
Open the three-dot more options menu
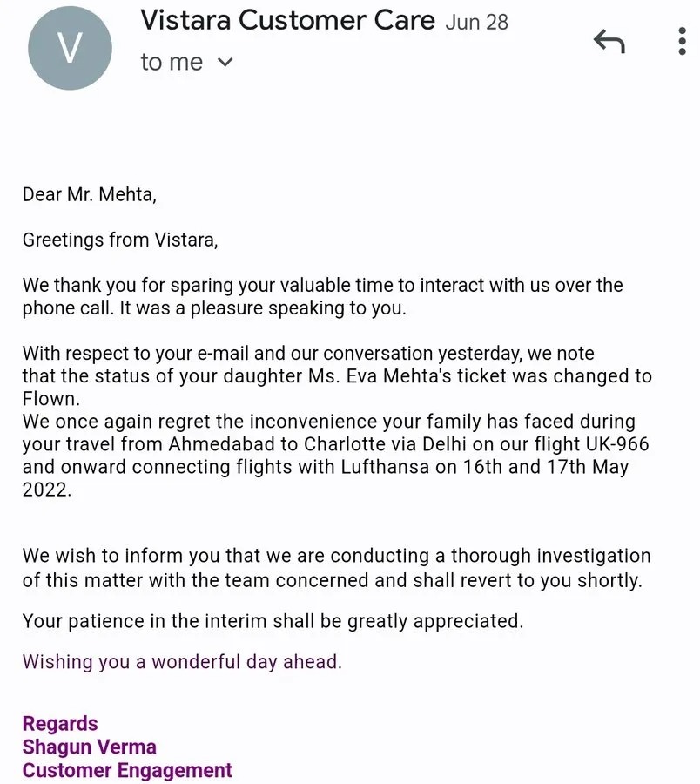(682, 41)
